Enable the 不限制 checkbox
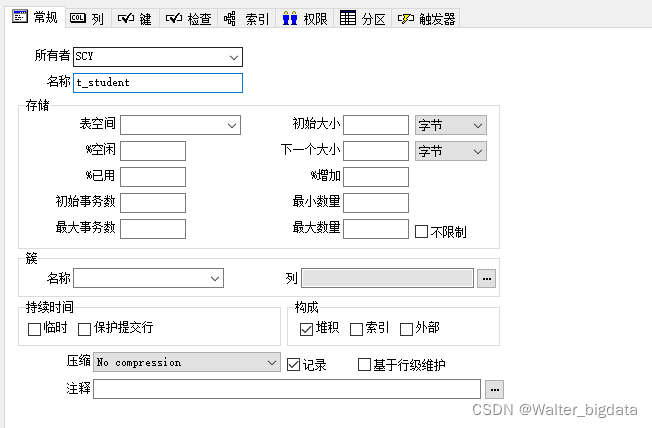The height and width of the screenshot is (428, 652). click(x=421, y=232)
